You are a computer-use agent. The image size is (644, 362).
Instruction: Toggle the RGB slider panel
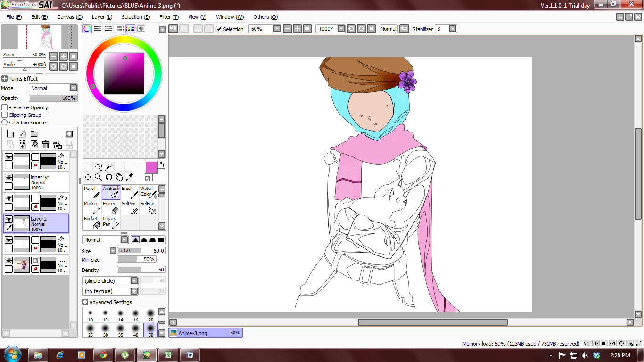98,29
